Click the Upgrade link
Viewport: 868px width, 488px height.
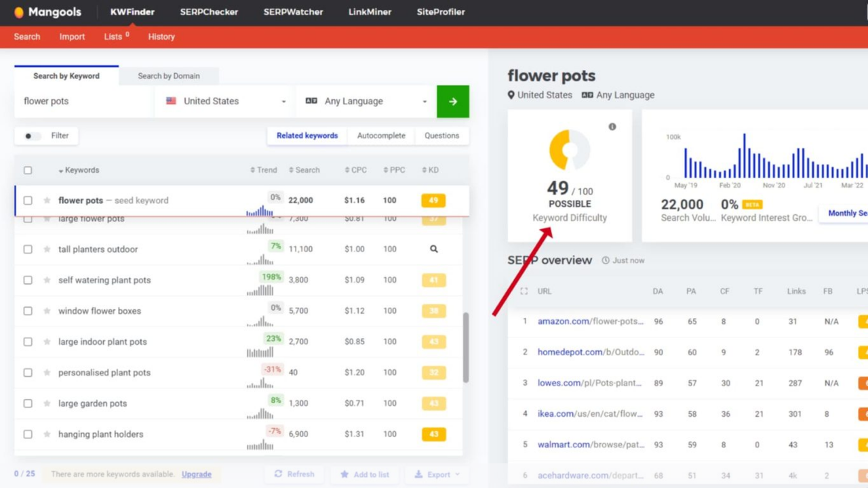197,474
